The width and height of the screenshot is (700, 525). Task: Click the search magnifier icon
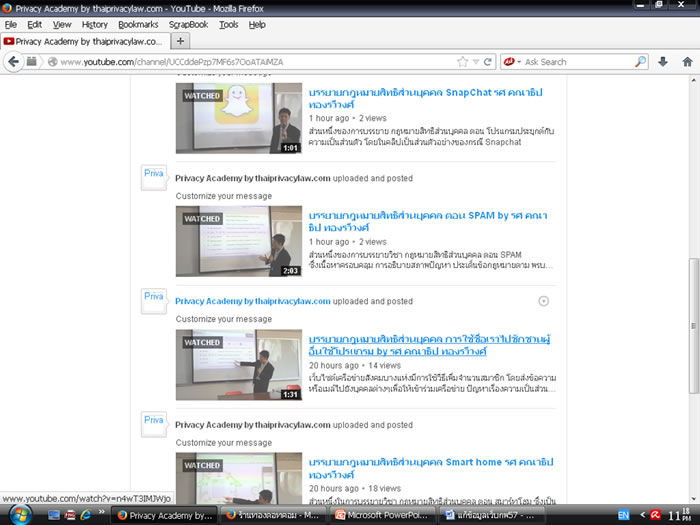click(640, 62)
